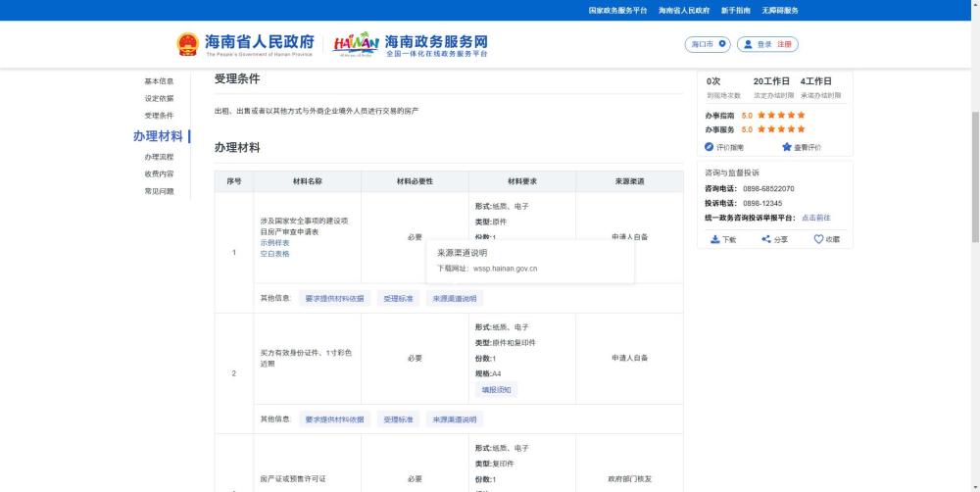Expand 受理标准 for material 1
Image resolution: width=980 pixels, height=492 pixels.
398,298
